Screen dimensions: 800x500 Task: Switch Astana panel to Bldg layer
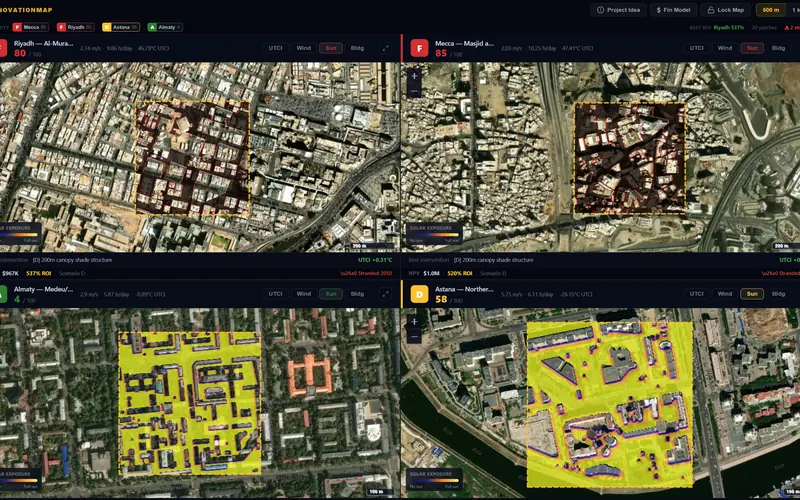click(778, 294)
